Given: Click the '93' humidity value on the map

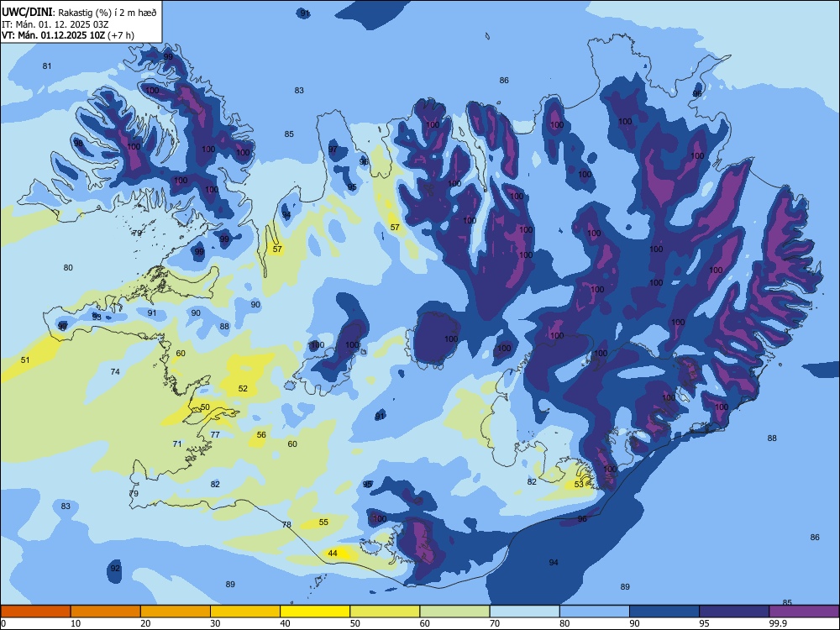Looking at the screenshot, I should pyautogui.click(x=97, y=318).
